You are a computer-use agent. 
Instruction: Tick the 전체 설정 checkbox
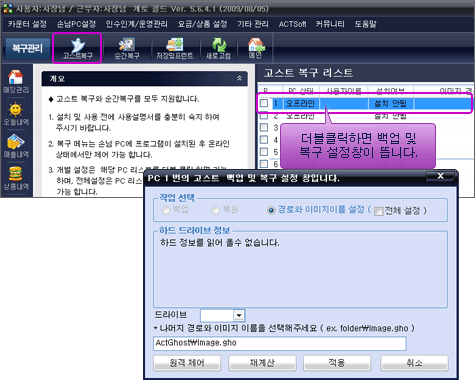coord(378,211)
